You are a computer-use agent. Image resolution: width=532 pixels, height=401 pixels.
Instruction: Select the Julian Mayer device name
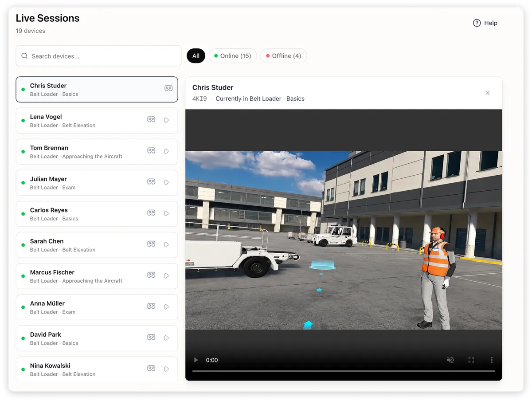(x=48, y=179)
